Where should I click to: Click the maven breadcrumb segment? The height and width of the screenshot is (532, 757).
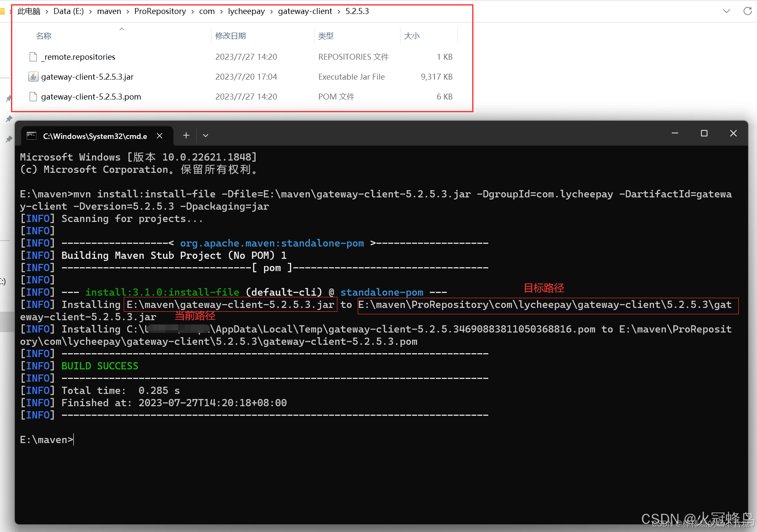[109, 11]
